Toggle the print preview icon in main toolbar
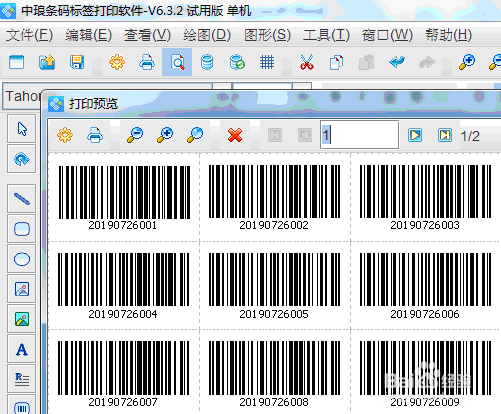Screen dimensions: 501x414 pos(177,62)
